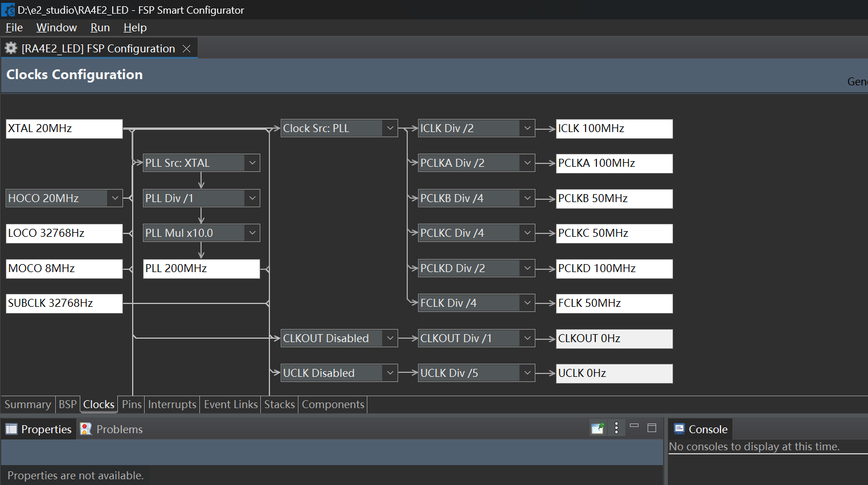The height and width of the screenshot is (485, 868).
Task: Close the RA4E2_LED FSP Configuration tab
Action: [186, 49]
